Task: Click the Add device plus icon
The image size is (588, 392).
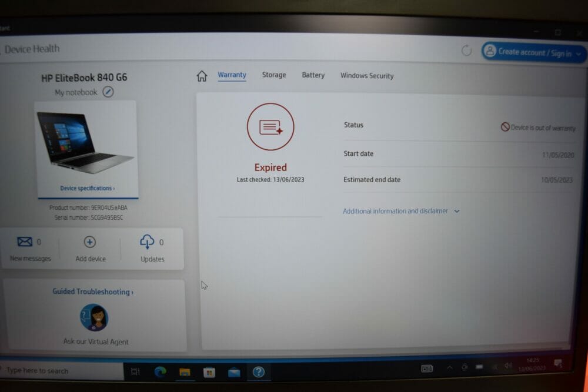Action: click(x=89, y=242)
